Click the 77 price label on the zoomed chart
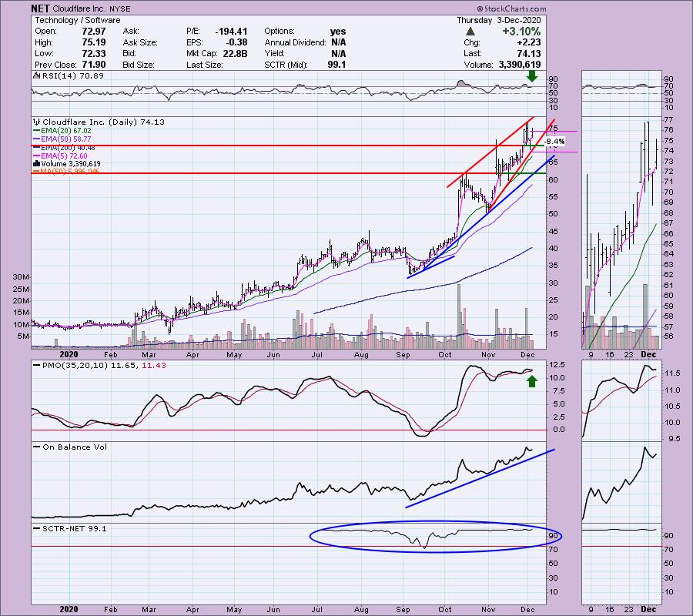 [668, 120]
